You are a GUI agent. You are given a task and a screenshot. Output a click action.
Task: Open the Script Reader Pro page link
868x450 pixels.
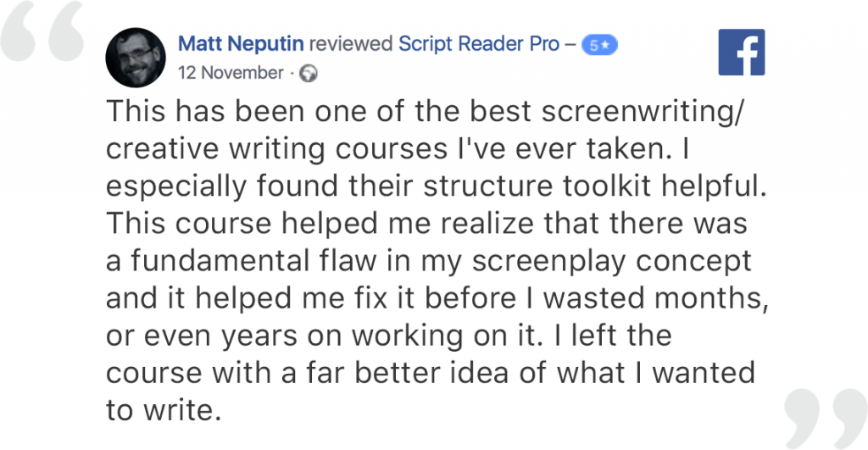pos(480,44)
